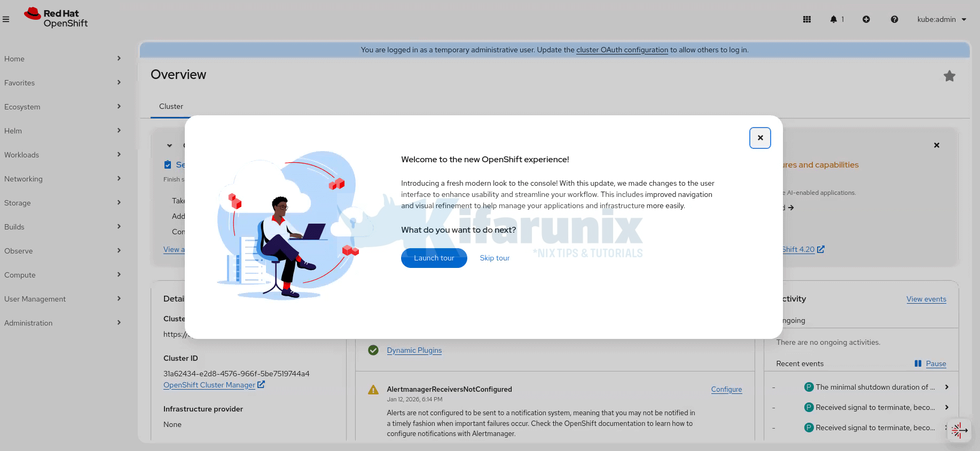Image resolution: width=980 pixels, height=451 pixels.
Task: Expand Workloads navigation section
Action: coord(63,155)
